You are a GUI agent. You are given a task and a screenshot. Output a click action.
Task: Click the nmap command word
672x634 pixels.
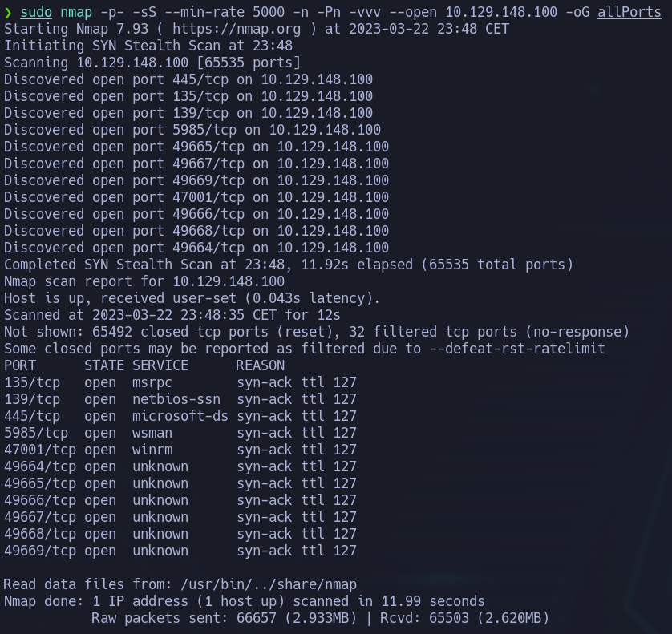point(76,12)
